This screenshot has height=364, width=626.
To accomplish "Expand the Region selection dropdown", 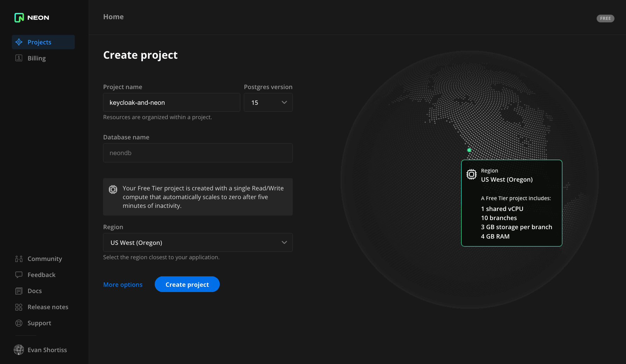I will coord(197,242).
